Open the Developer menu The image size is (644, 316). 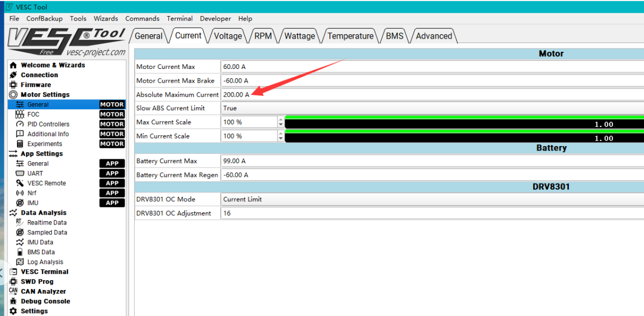(216, 19)
